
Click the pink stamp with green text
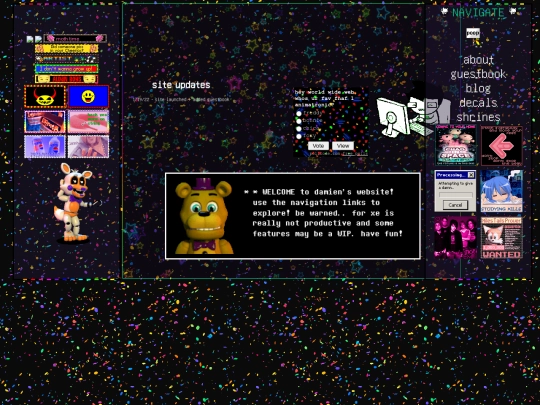point(89,122)
